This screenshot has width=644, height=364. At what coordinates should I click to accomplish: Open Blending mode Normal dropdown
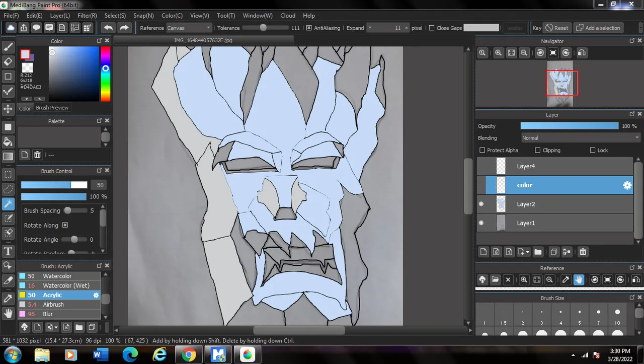point(581,138)
